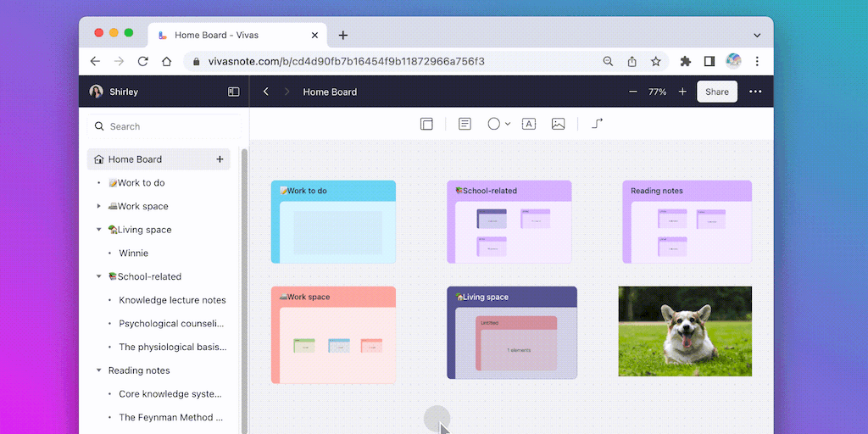Add new board with plus icon
The image size is (868, 434).
(220, 159)
